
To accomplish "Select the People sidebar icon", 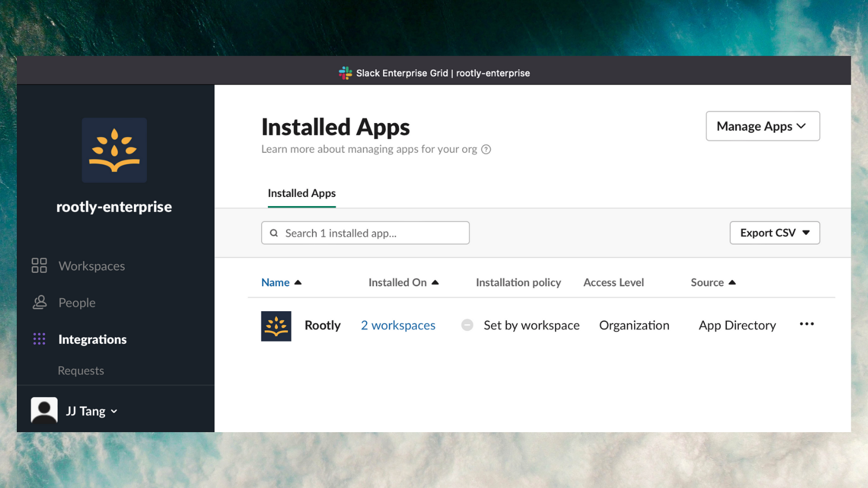I will tap(39, 302).
